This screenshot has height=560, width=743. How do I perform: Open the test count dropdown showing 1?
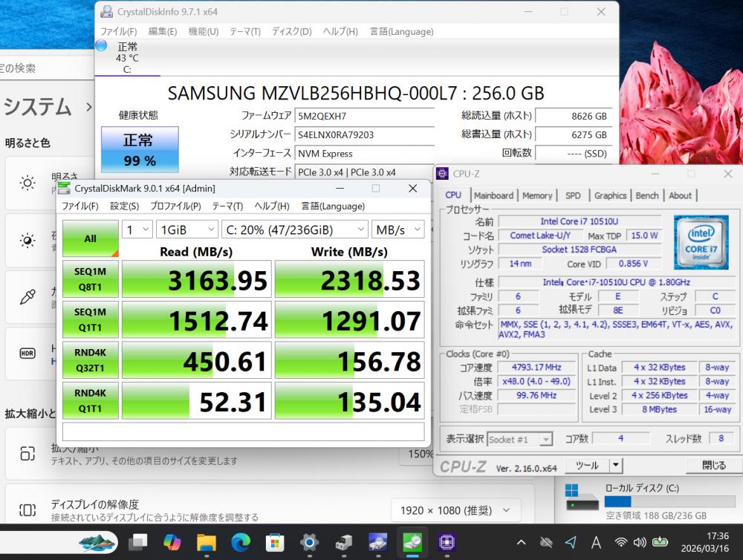(137, 229)
